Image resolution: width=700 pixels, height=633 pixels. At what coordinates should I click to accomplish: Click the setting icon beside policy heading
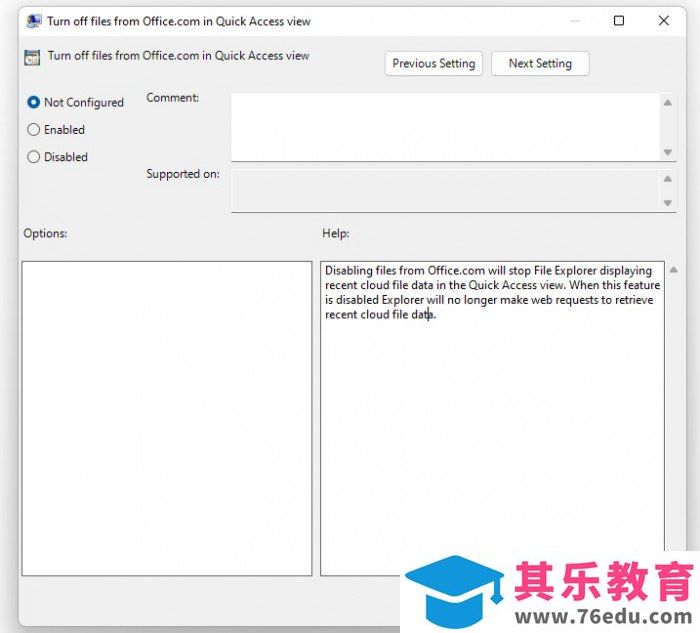(32, 57)
